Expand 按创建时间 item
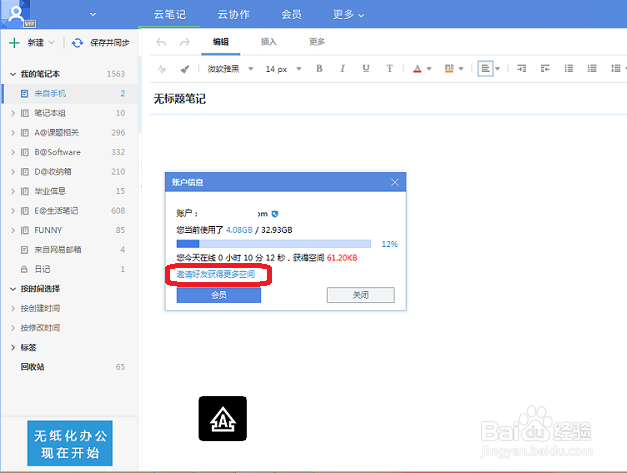 [x=13, y=308]
